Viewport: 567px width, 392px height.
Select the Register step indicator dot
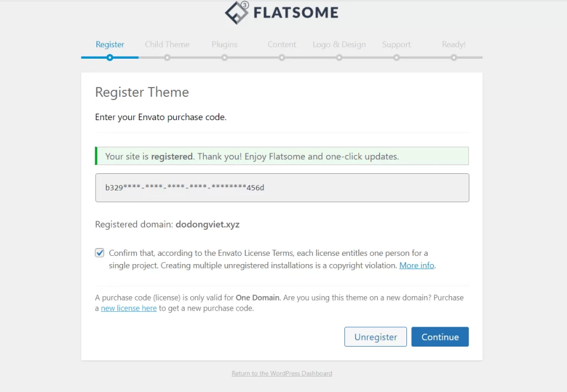click(110, 57)
